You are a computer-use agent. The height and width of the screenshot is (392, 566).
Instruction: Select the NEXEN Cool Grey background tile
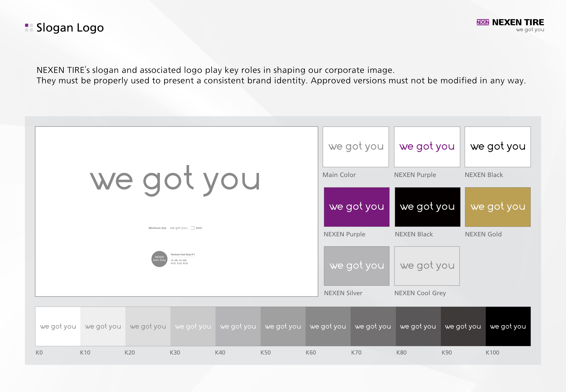[427, 266]
